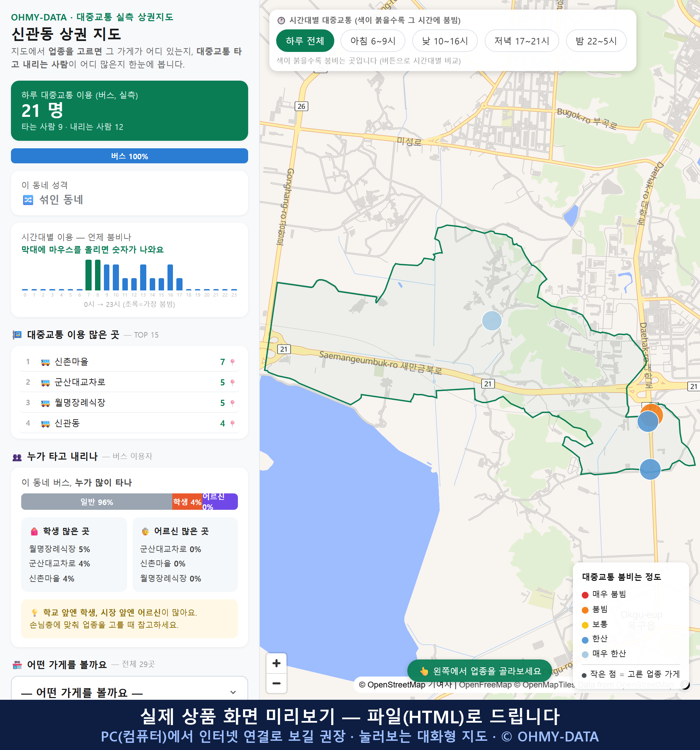Screen dimensions: 700x750
Task: Click the 일반 96% gray bar segment
Action: point(97,502)
